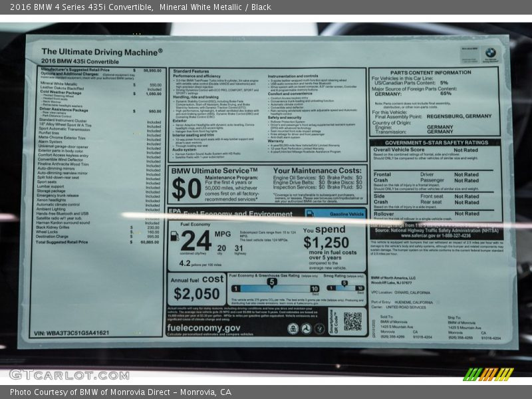The image size is (532, 399).
Task: Click the fuel economy rating 5 marker
Action: tap(271, 282)
